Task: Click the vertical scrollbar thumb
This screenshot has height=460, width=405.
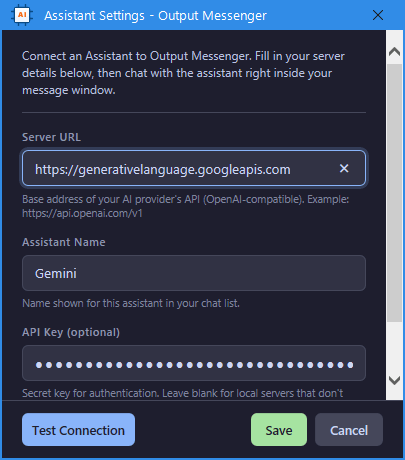Action: 394,193
